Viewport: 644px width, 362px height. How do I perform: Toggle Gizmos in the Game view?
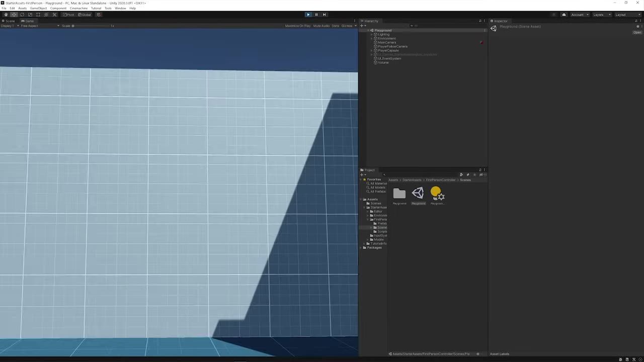(348, 26)
